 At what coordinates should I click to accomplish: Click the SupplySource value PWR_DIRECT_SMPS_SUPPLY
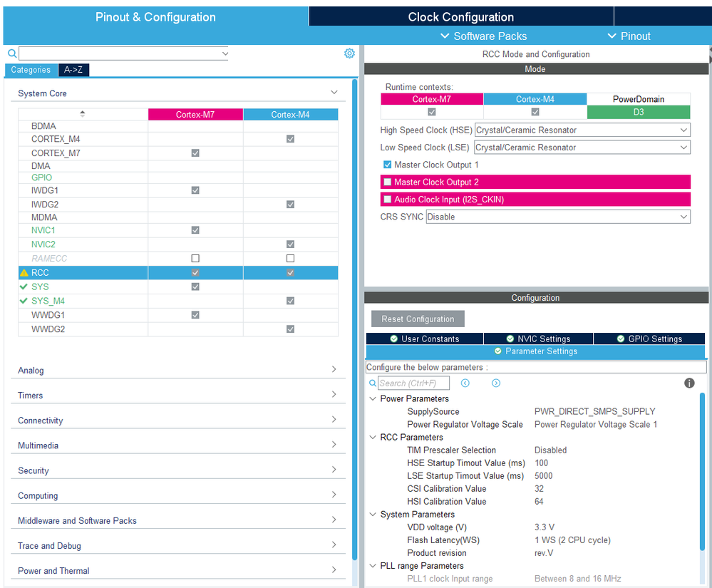pyautogui.click(x=595, y=411)
